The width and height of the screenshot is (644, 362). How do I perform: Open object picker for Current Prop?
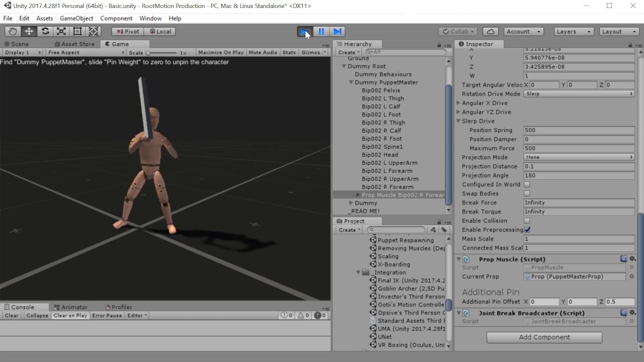point(631,277)
